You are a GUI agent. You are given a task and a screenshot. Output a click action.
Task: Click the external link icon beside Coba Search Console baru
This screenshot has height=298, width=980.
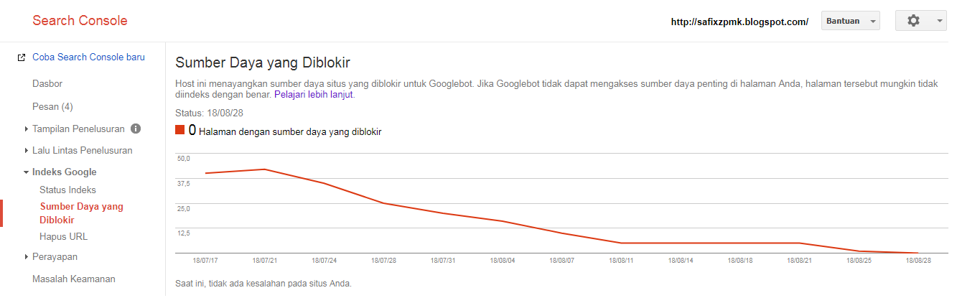(22, 57)
